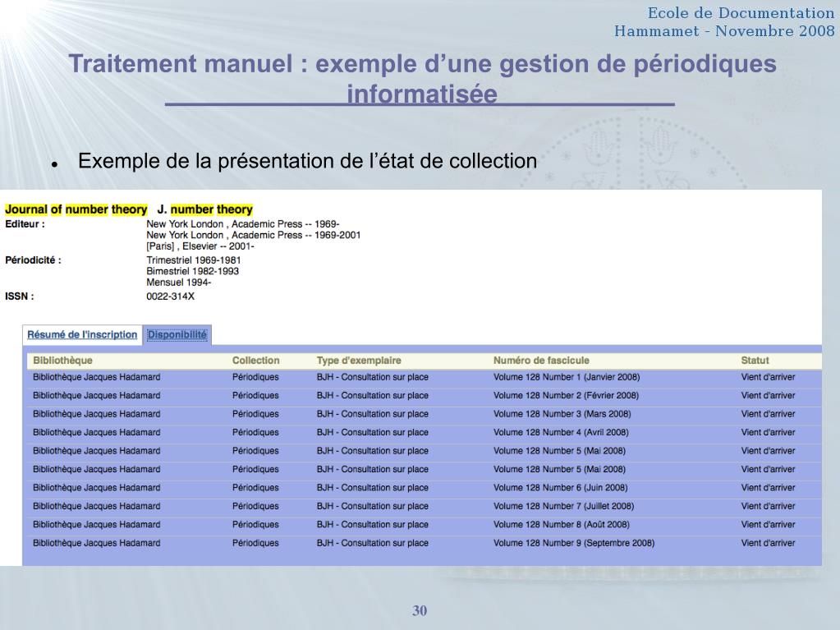The width and height of the screenshot is (840, 630).
Task: Open the Résumé de l'inscription tab
Action: coord(82,335)
